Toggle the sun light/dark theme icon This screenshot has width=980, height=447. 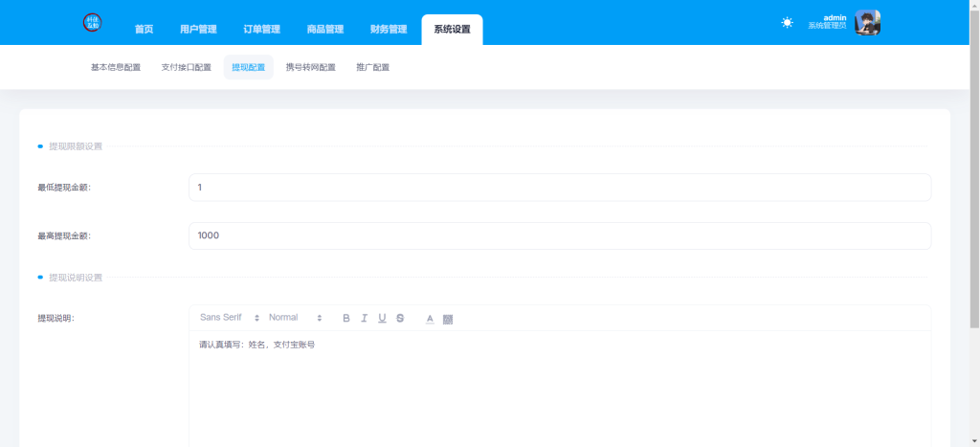787,23
